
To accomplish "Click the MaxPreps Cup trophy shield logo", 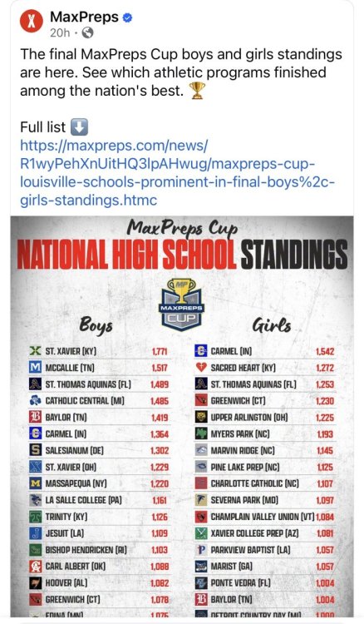I will [x=182, y=305].
